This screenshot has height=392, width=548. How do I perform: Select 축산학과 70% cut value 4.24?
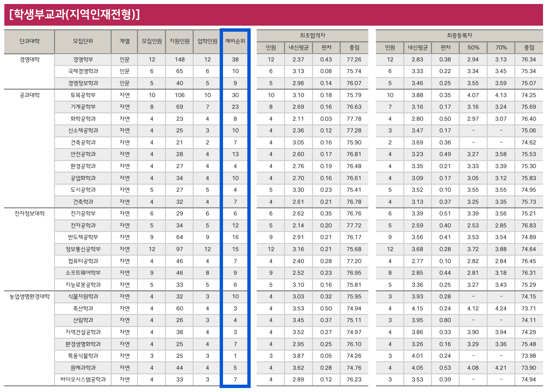click(x=501, y=309)
